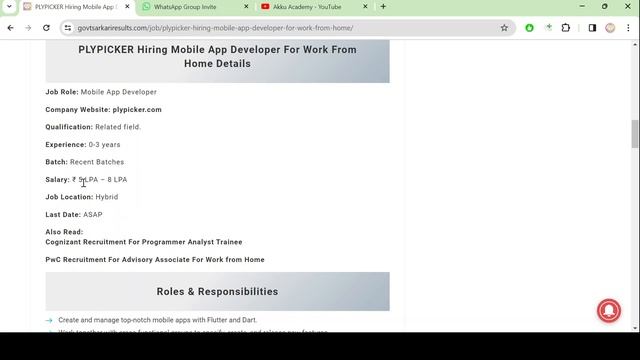Click the scrollbar up arrow
Viewport: 640px width, 360px height.
tap(635, 44)
